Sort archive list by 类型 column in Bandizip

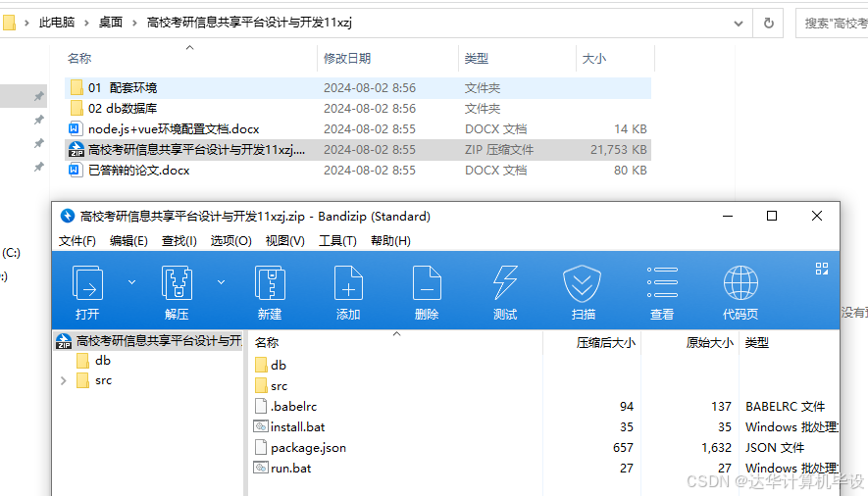757,343
